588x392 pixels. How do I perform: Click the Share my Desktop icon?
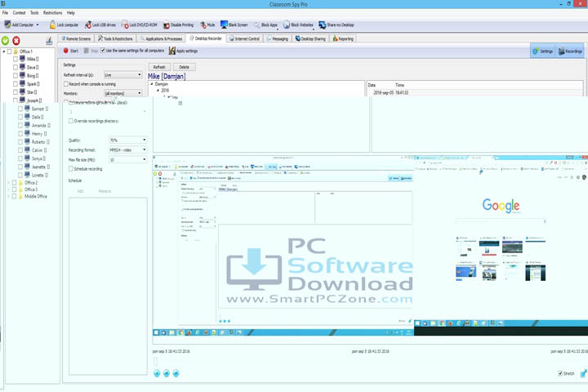pyautogui.click(x=322, y=24)
